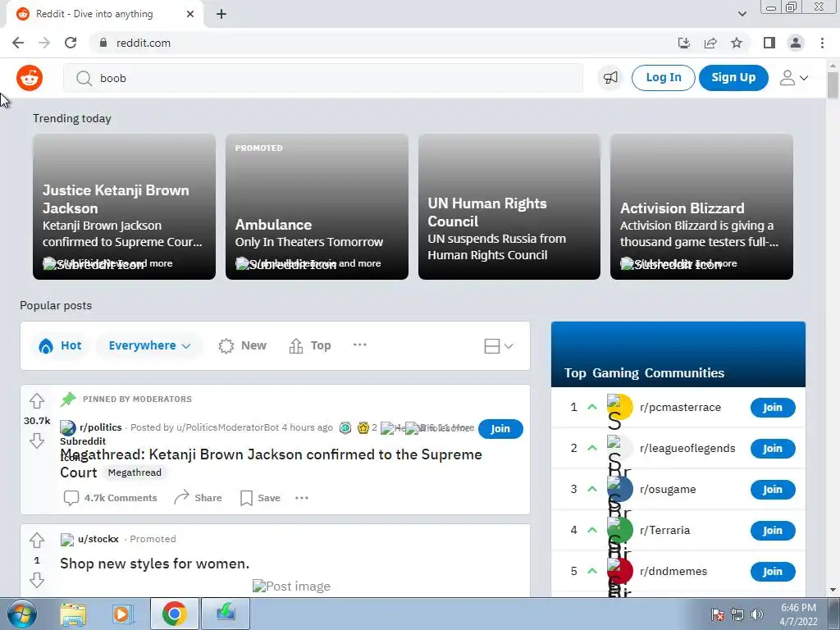Open File Explorer from the taskbar
The image size is (840, 630).
(x=73, y=614)
